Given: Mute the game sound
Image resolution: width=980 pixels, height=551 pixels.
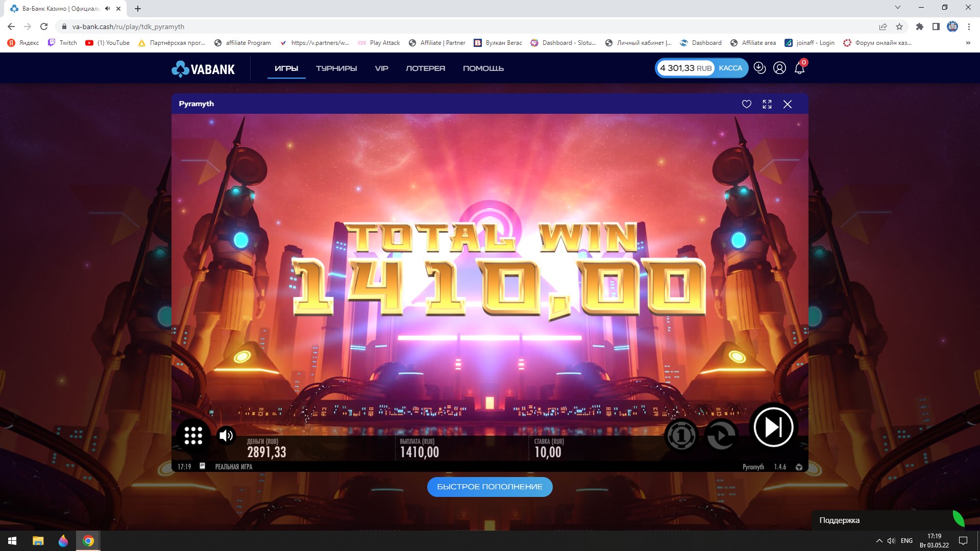Looking at the screenshot, I should [x=226, y=435].
